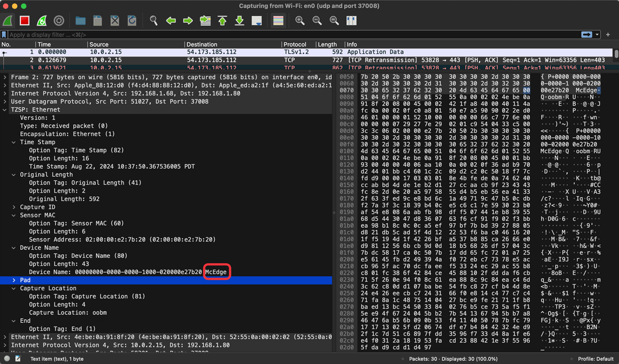Expand first Ethernet II Apple_88:12:d0 node
Screen dimensions: 619x364
(x=5, y=85)
